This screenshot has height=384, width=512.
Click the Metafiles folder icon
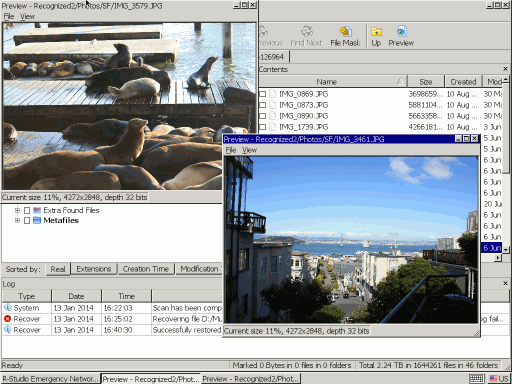click(x=37, y=220)
